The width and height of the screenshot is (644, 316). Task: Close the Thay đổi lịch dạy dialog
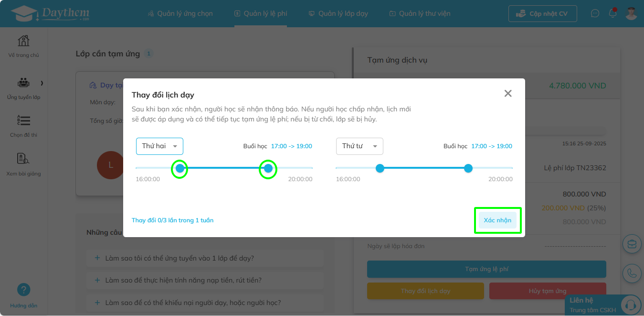coord(508,94)
